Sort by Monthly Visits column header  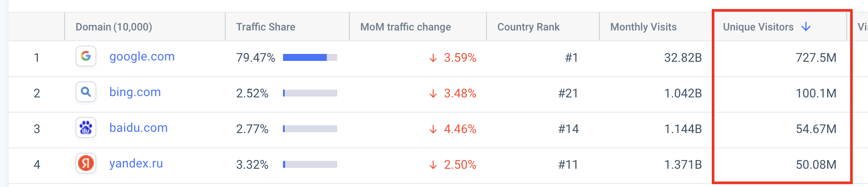[x=643, y=27]
